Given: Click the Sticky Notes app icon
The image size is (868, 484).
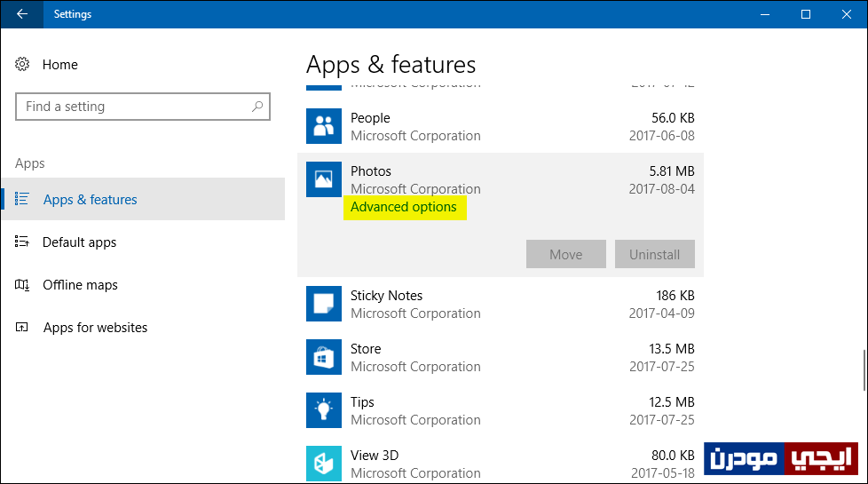Looking at the screenshot, I should 324,304.
